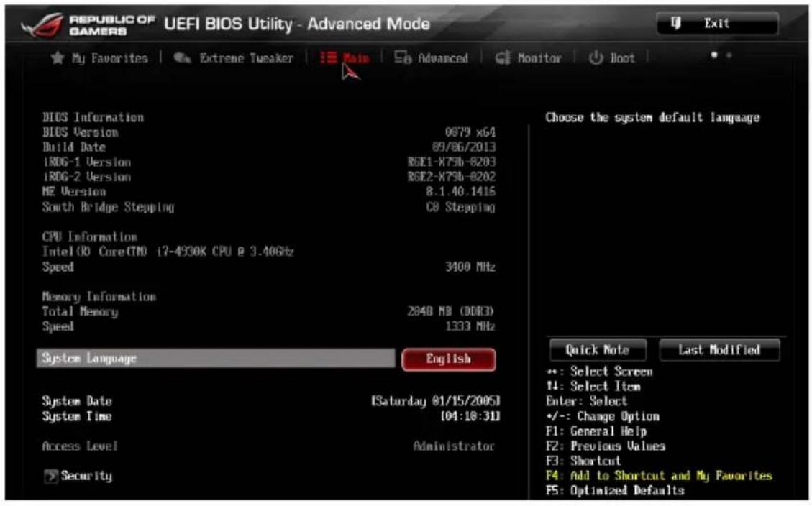Click the red list icon of Main tab
This screenshot has width=812, height=506.
point(328,57)
